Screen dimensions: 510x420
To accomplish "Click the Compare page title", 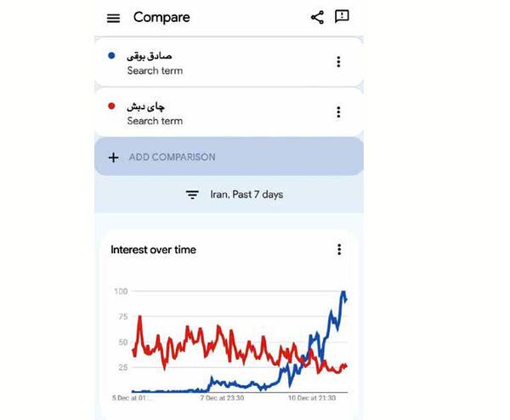I will click(x=161, y=18).
